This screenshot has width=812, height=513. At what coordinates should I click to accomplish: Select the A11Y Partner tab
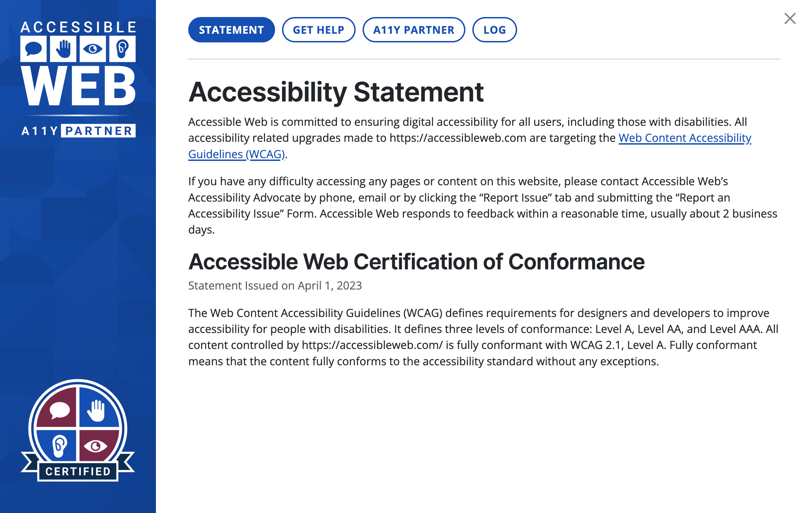tap(414, 30)
